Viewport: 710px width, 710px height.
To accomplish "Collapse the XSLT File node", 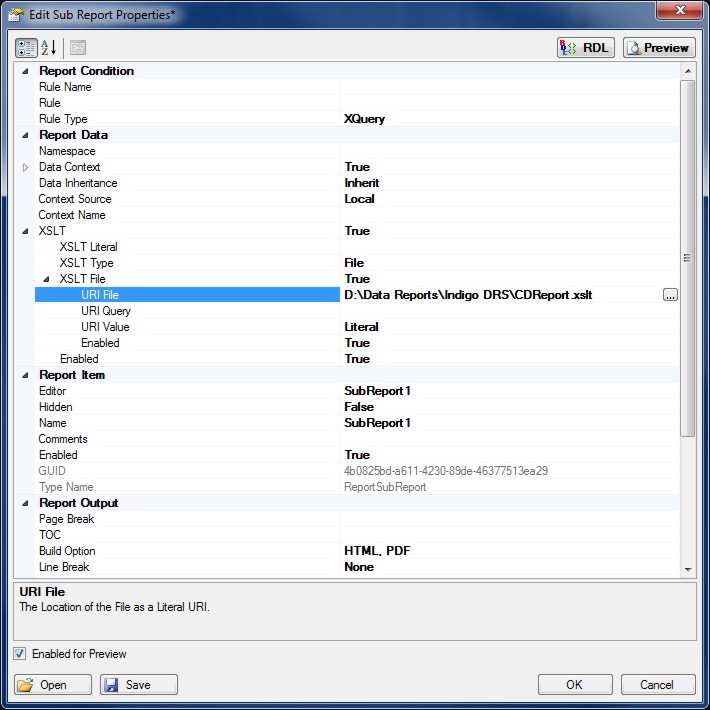I will (x=46, y=279).
